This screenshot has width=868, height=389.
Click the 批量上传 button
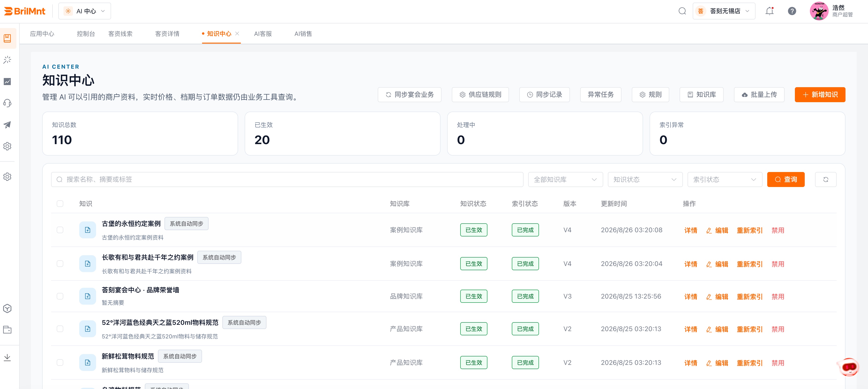pyautogui.click(x=759, y=95)
